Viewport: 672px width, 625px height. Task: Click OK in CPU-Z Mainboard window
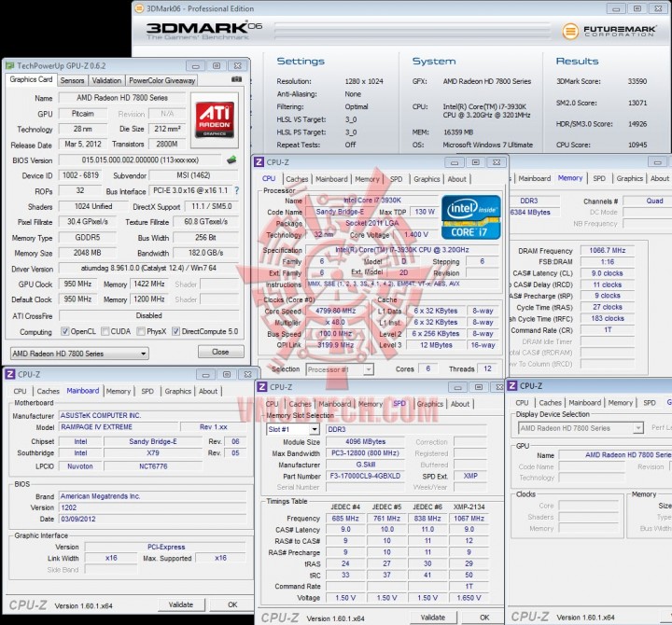(232, 604)
